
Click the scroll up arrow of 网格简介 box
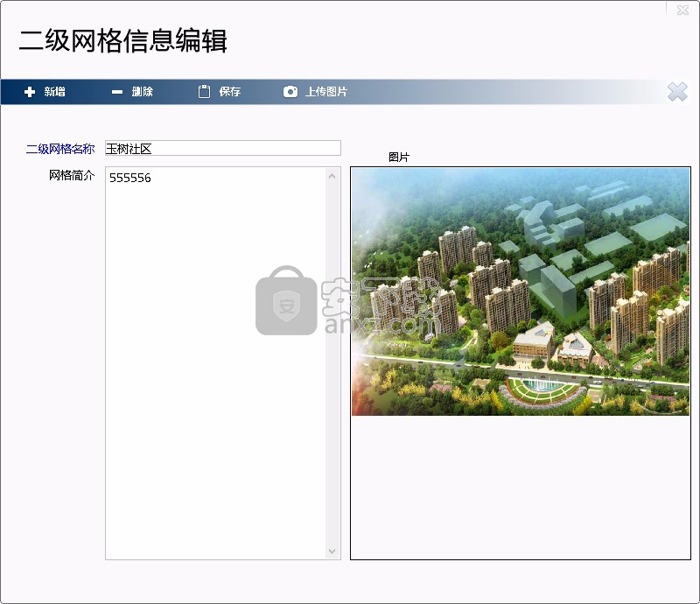[x=332, y=176]
